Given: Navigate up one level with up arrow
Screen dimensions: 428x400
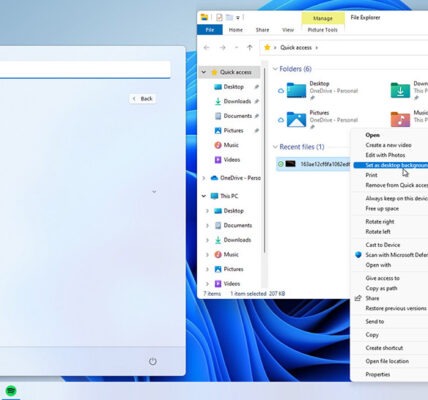Looking at the screenshot, I should 250,48.
